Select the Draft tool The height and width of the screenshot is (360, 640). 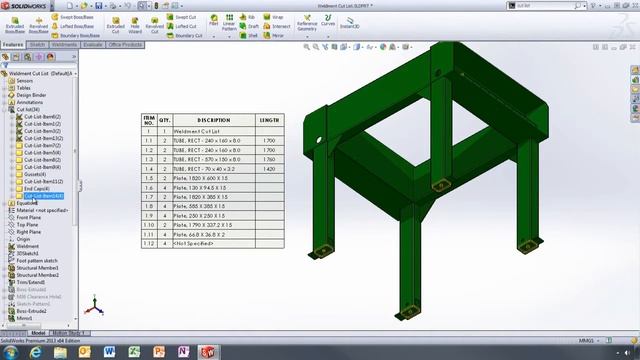click(249, 26)
